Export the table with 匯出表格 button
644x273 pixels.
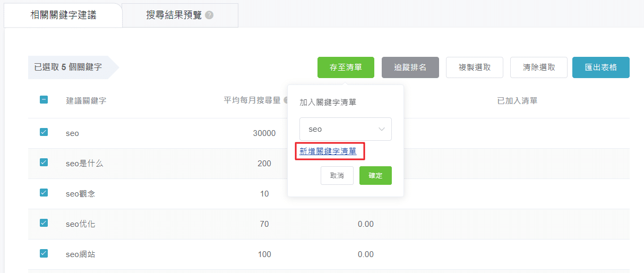point(600,67)
